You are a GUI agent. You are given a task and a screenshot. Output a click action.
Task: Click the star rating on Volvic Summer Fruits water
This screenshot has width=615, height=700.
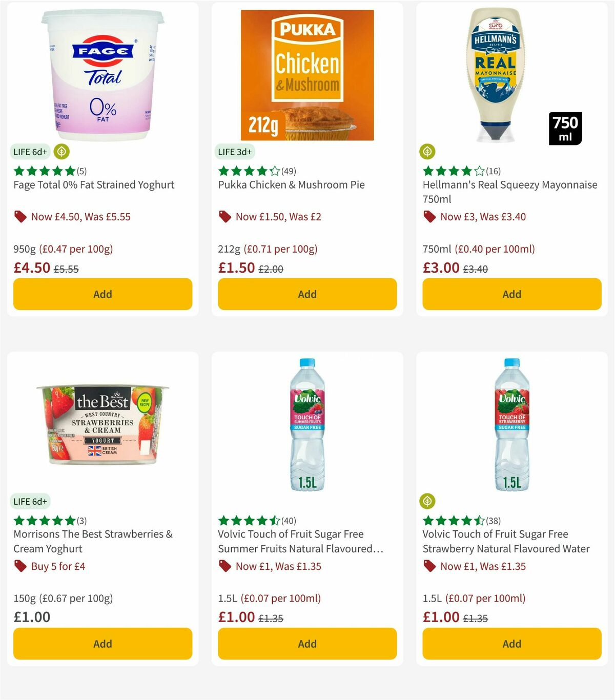249,520
